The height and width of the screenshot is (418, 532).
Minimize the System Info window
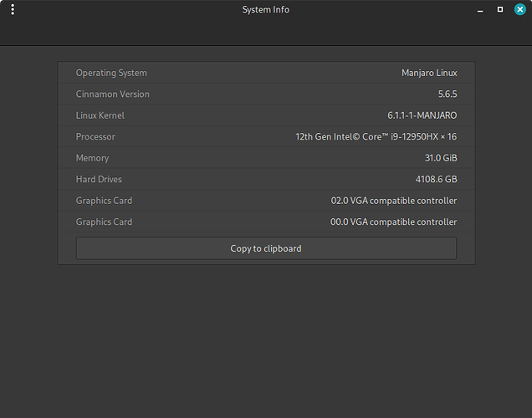point(480,11)
